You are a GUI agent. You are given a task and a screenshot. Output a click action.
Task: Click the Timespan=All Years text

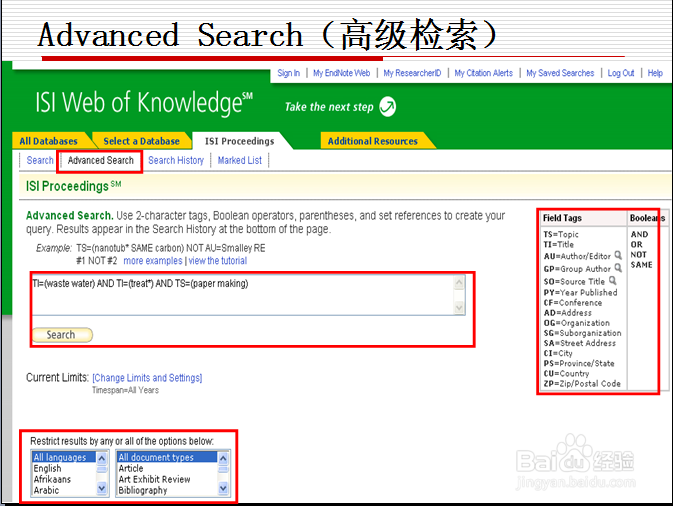tap(125, 390)
